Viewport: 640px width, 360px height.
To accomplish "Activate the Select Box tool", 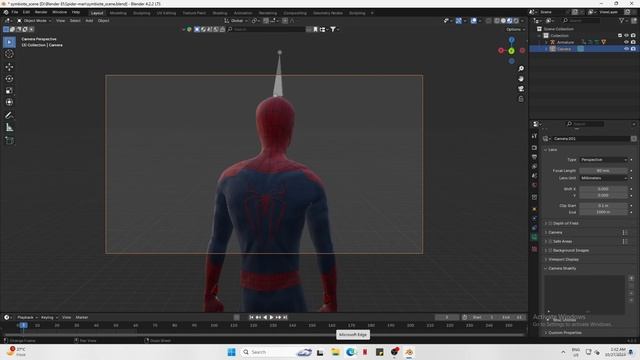I will [x=9, y=42].
